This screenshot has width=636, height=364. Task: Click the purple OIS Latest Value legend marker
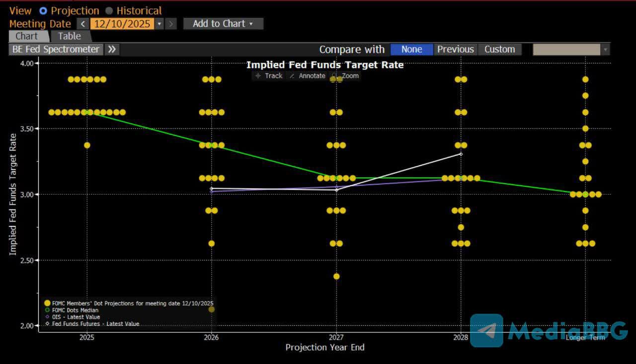pyautogui.click(x=47, y=317)
